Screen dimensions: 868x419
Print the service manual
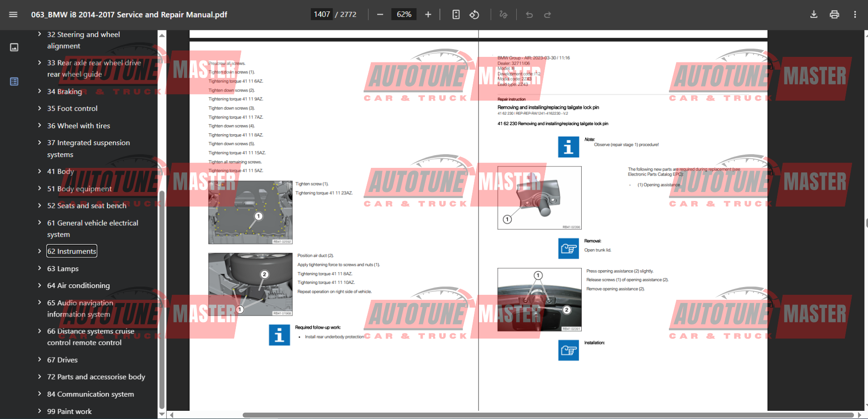click(x=834, y=15)
